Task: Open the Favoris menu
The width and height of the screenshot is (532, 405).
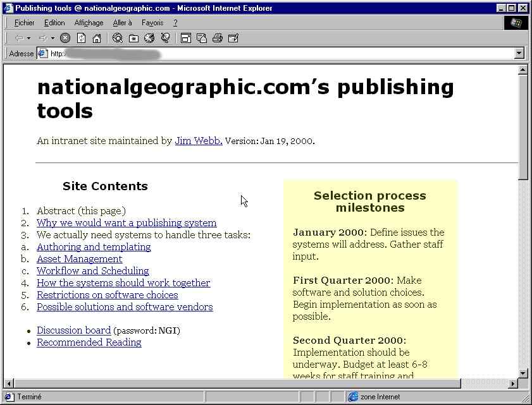Action: (152, 23)
